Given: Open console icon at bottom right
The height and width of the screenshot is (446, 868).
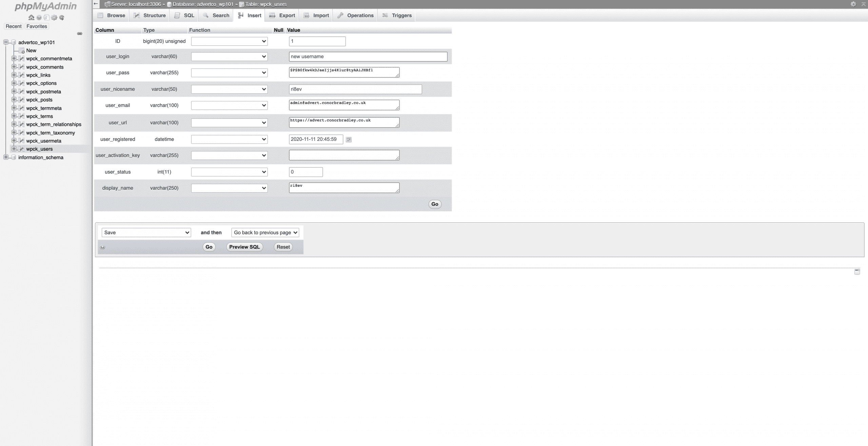Looking at the screenshot, I should pos(857,272).
